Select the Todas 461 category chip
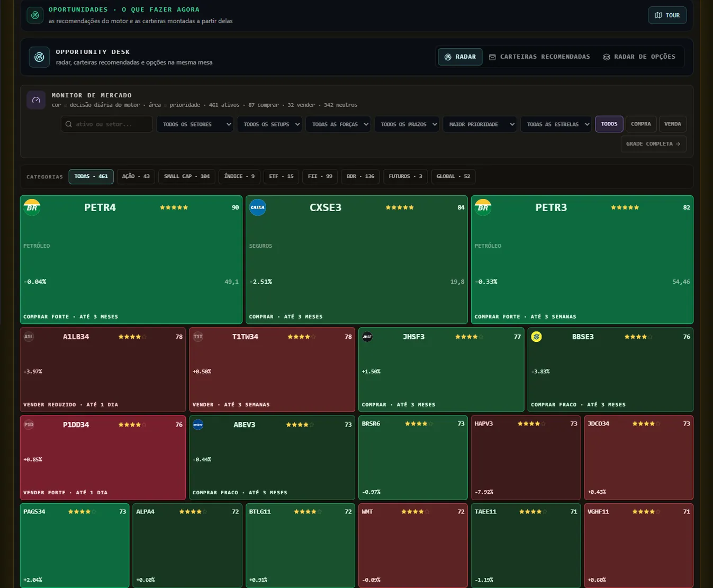 click(91, 176)
